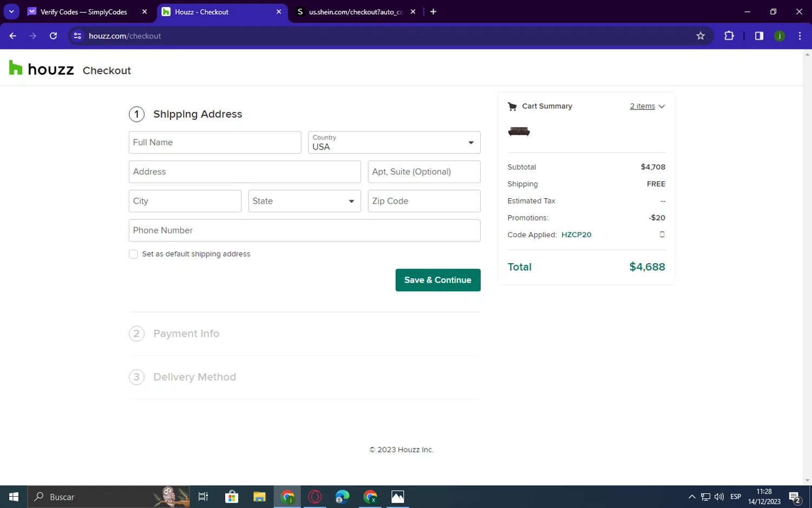
Task: Open File Explorer from the taskbar
Action: tap(259, 497)
